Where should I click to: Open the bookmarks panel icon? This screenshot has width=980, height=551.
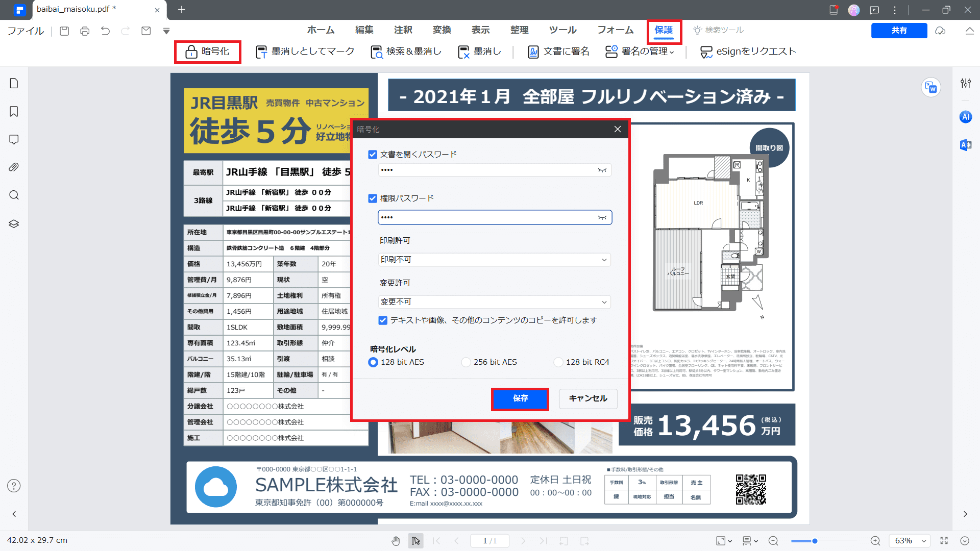tap(14, 111)
